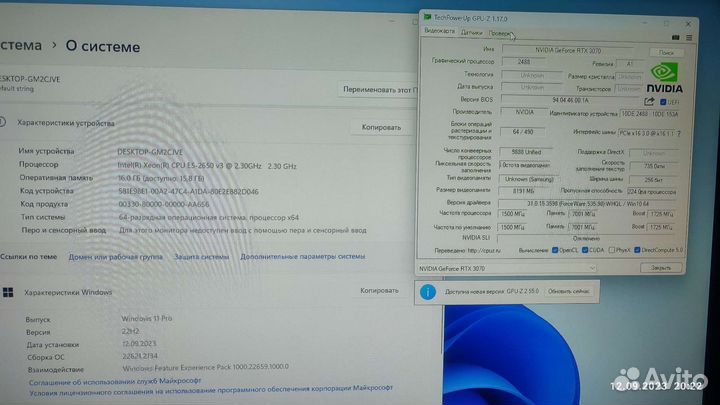Click the Windows logo beside Характеристики Windows
720x405 pixels.
8,292
